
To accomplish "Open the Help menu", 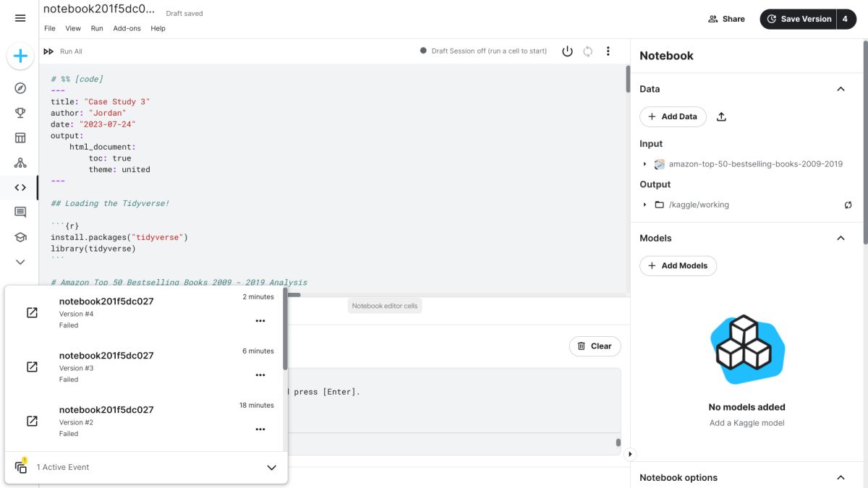I will pos(158,28).
